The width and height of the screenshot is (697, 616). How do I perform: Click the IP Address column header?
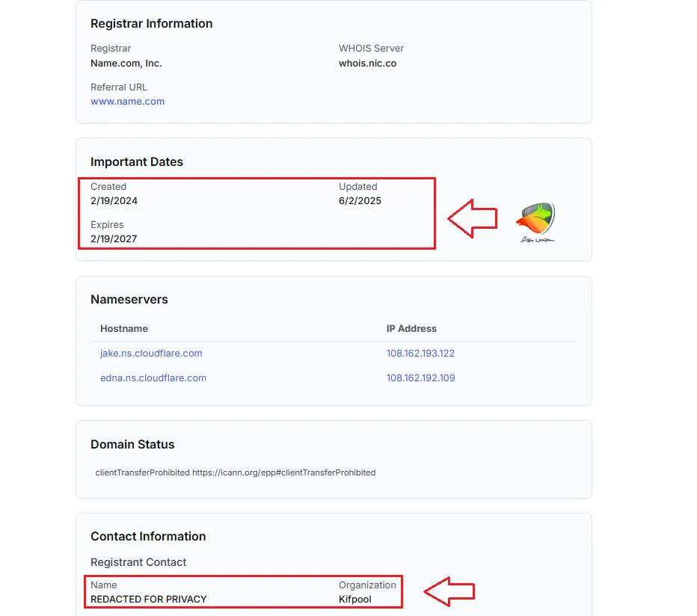pyautogui.click(x=411, y=329)
